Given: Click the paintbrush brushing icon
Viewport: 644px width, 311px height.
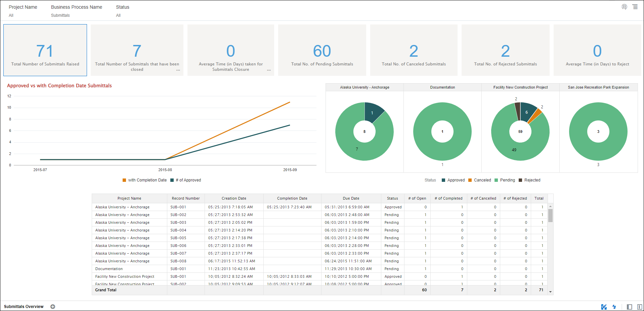Looking at the screenshot, I should (x=604, y=307).
